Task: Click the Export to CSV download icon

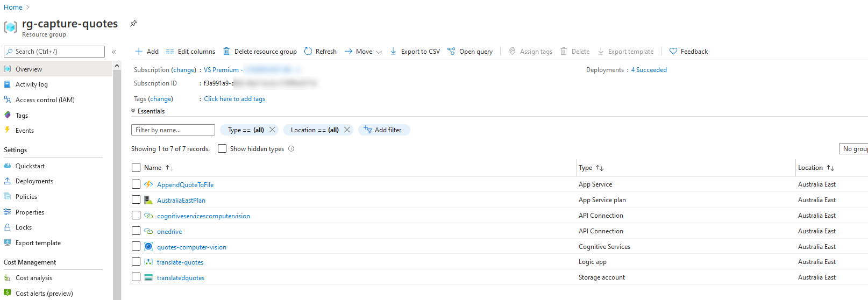Action: pos(393,51)
